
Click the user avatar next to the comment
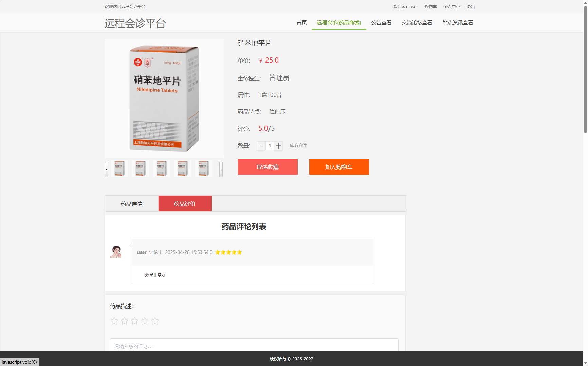[x=116, y=252]
